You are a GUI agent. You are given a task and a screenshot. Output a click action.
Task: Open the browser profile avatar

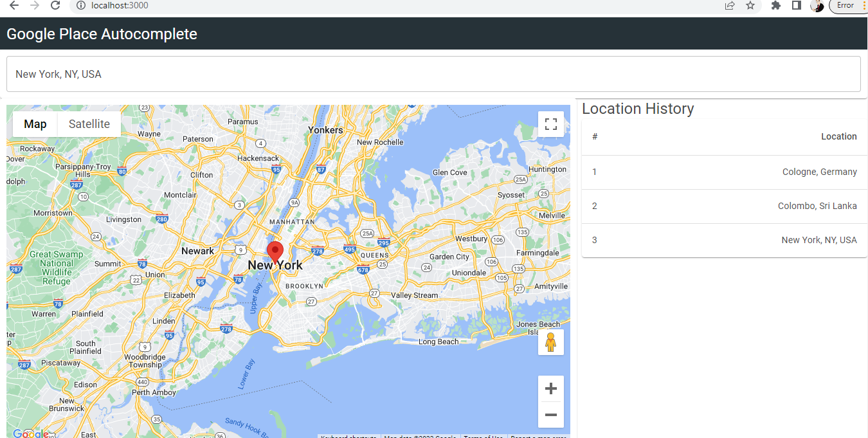pos(817,6)
